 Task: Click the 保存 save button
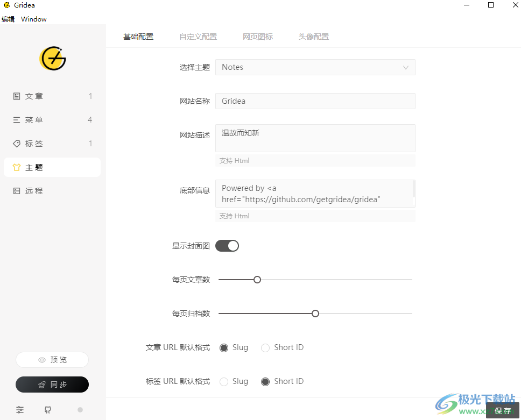502,411
